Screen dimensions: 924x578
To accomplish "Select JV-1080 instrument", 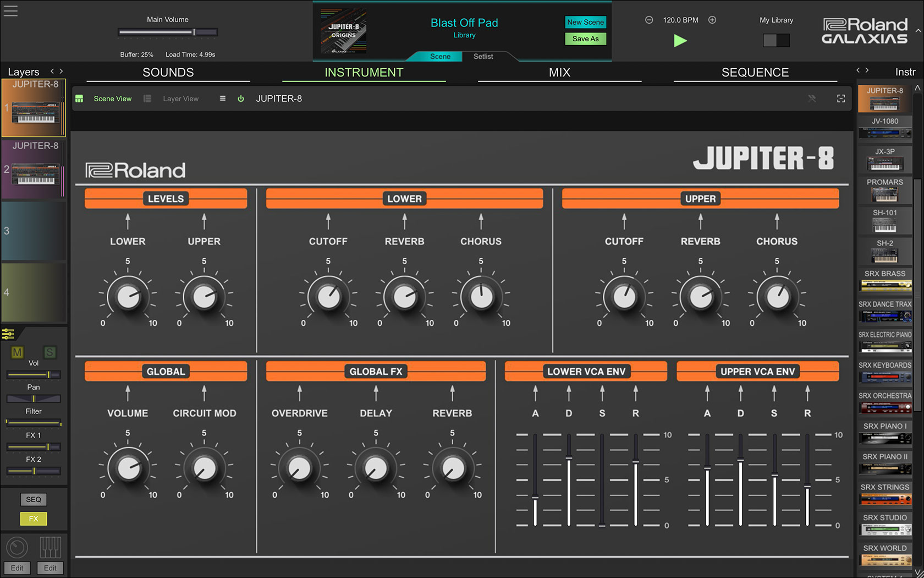I will click(x=884, y=128).
